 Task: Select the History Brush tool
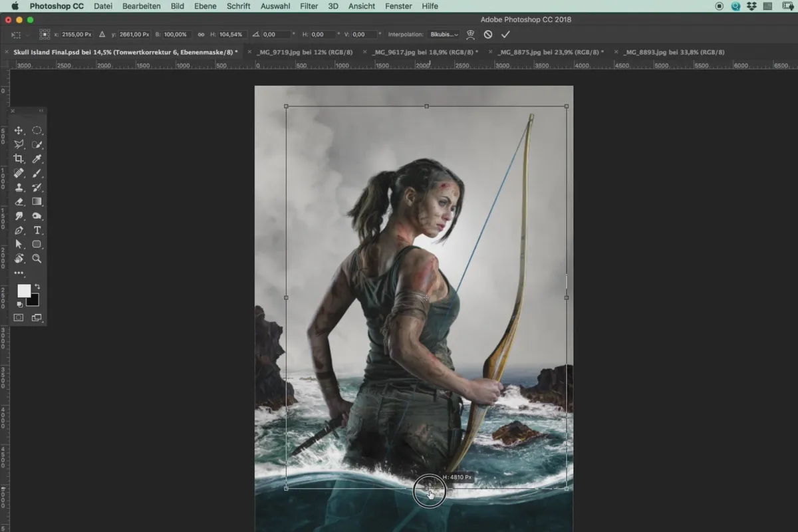point(37,188)
